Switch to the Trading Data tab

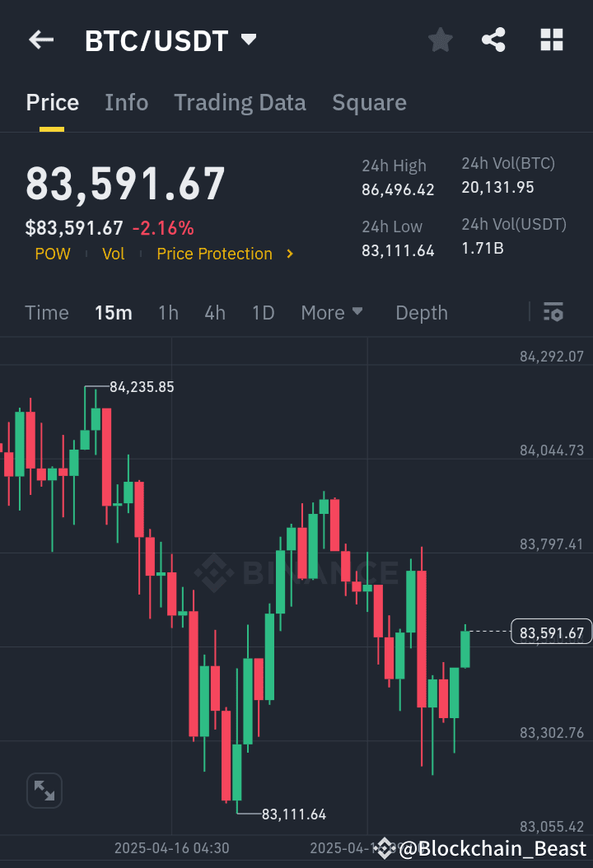click(x=240, y=101)
